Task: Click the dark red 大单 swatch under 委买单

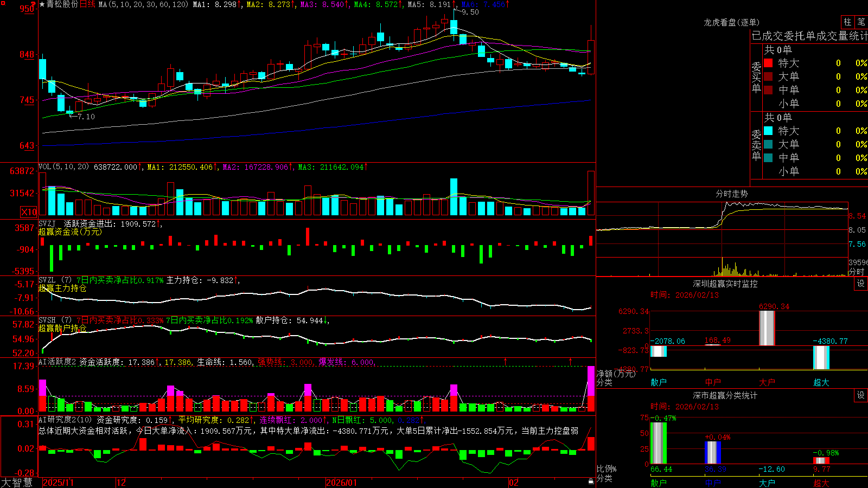Action: point(768,76)
